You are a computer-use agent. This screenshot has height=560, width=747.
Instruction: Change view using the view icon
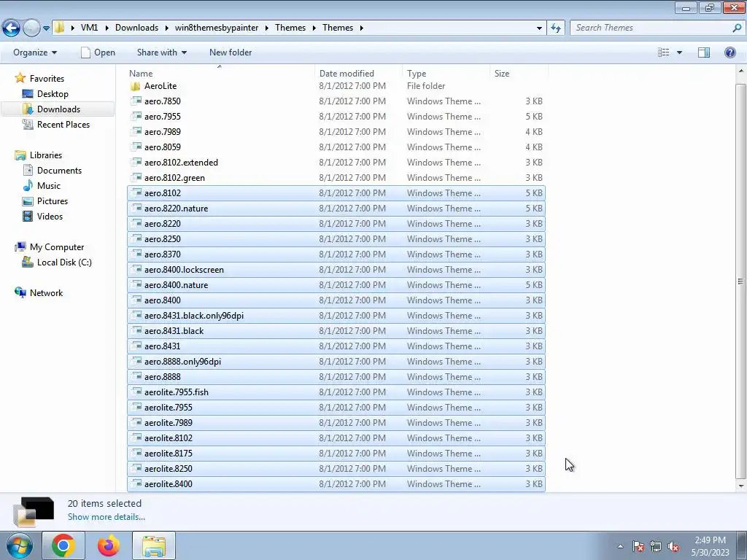[663, 52]
